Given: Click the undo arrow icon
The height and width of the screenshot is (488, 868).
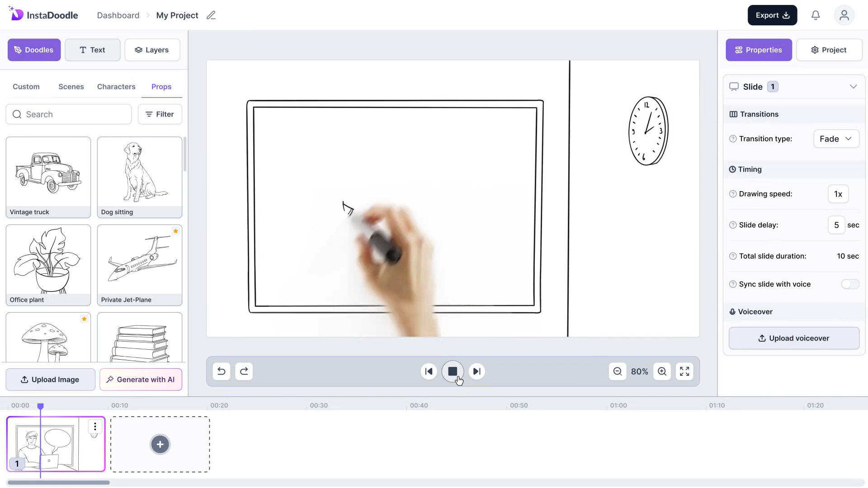Looking at the screenshot, I should pos(221,371).
